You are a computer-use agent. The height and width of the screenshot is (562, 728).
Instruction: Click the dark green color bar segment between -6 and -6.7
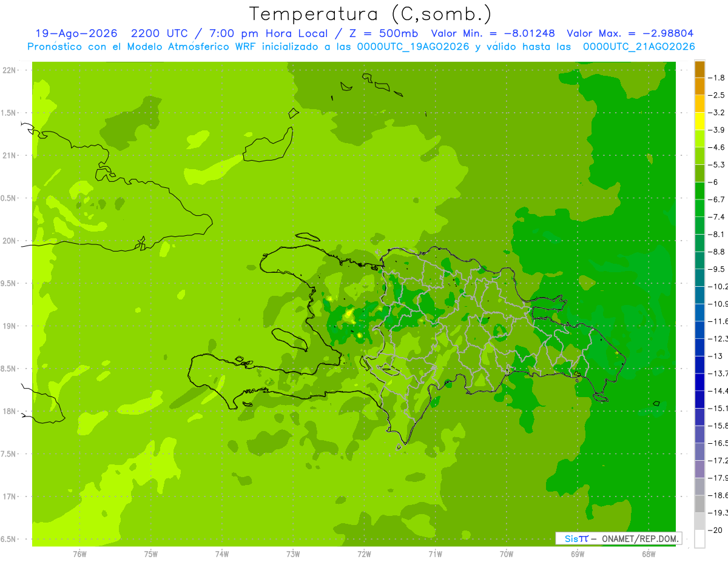[699, 190]
